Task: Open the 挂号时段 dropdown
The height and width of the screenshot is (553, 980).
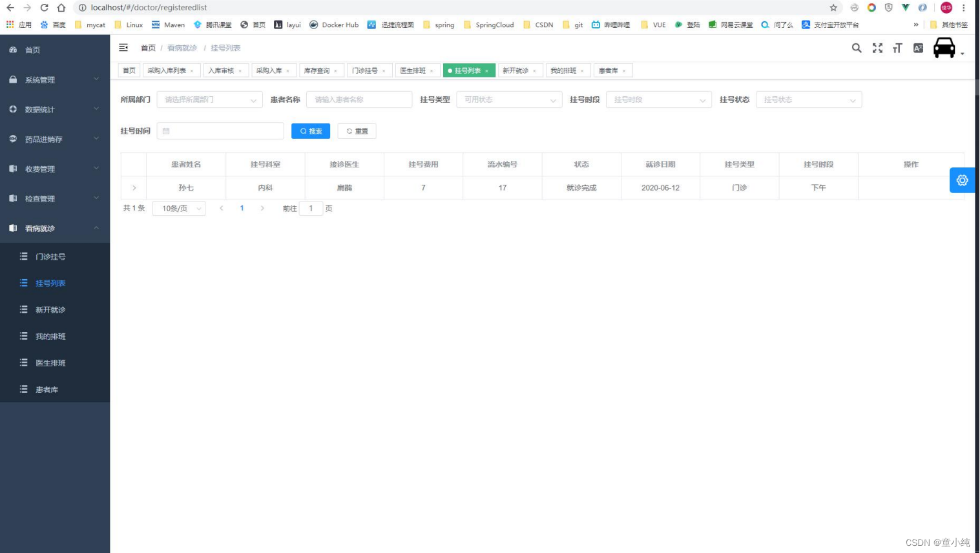Action: coord(659,99)
